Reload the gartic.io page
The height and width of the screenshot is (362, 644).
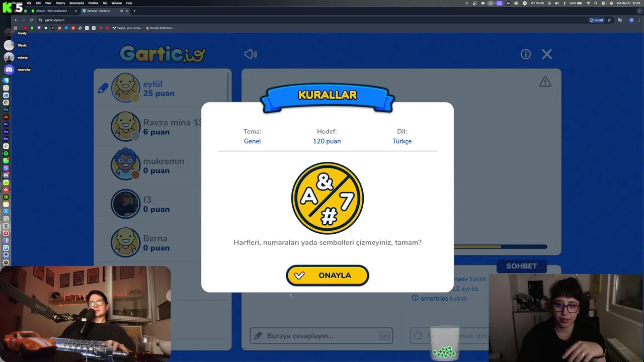point(31,20)
